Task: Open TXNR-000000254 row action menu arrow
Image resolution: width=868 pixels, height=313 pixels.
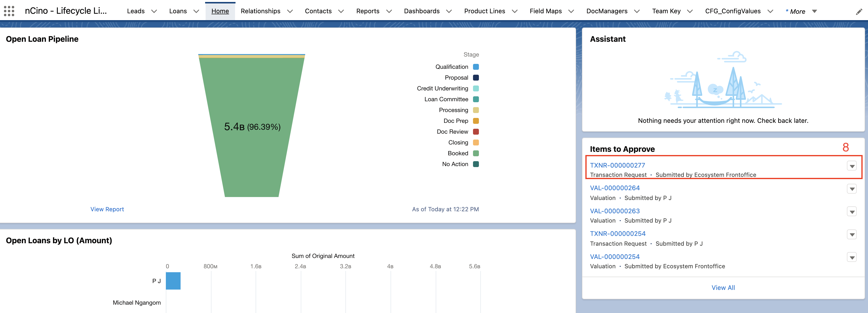Action: pos(852,234)
